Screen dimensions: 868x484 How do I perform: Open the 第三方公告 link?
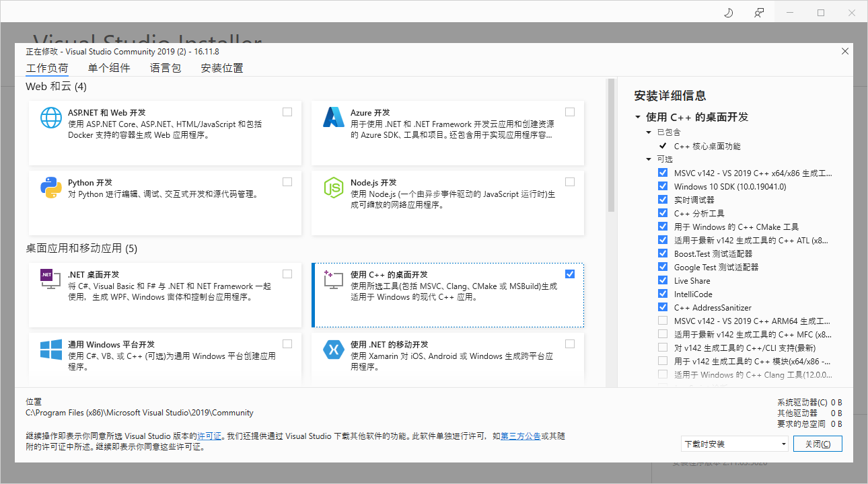click(x=521, y=436)
